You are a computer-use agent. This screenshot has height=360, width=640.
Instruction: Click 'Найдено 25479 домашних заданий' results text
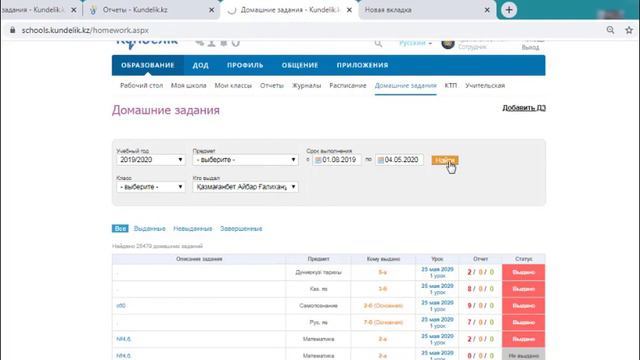tap(157, 246)
